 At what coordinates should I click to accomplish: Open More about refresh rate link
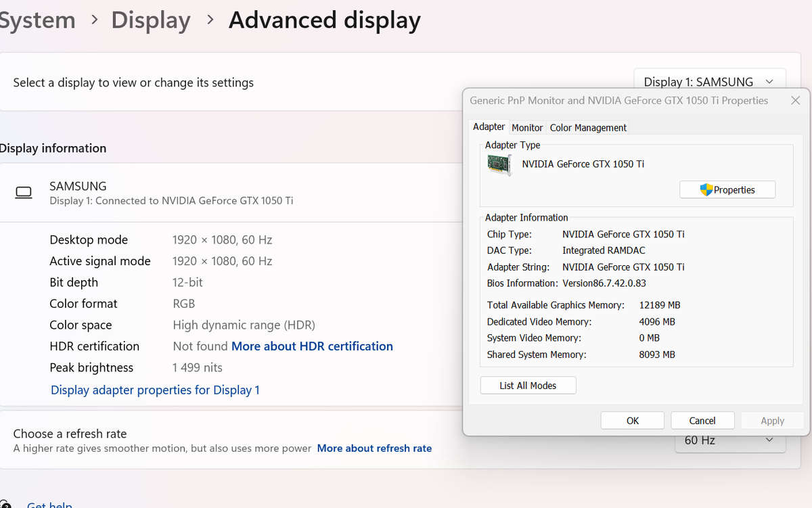[374, 448]
